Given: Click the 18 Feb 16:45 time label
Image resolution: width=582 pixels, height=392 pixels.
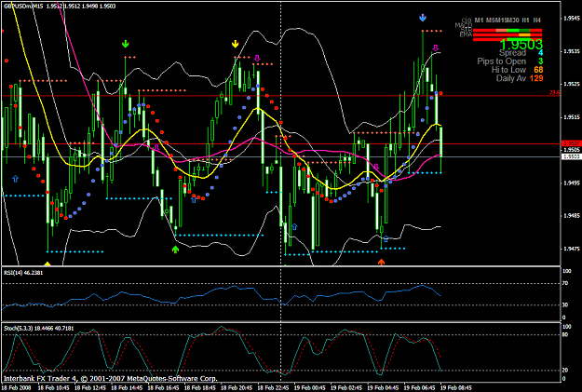Looking at the screenshot, I should [163, 388].
